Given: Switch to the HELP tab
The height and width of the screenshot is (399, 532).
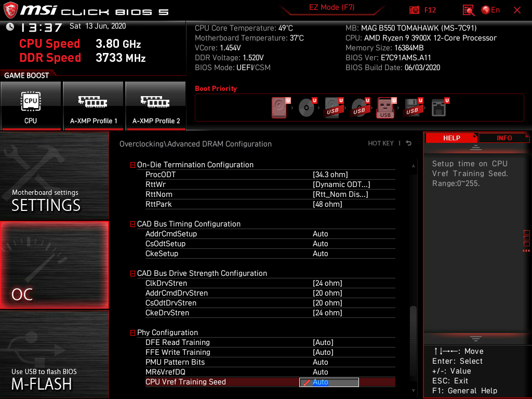Looking at the screenshot, I should click(451, 138).
